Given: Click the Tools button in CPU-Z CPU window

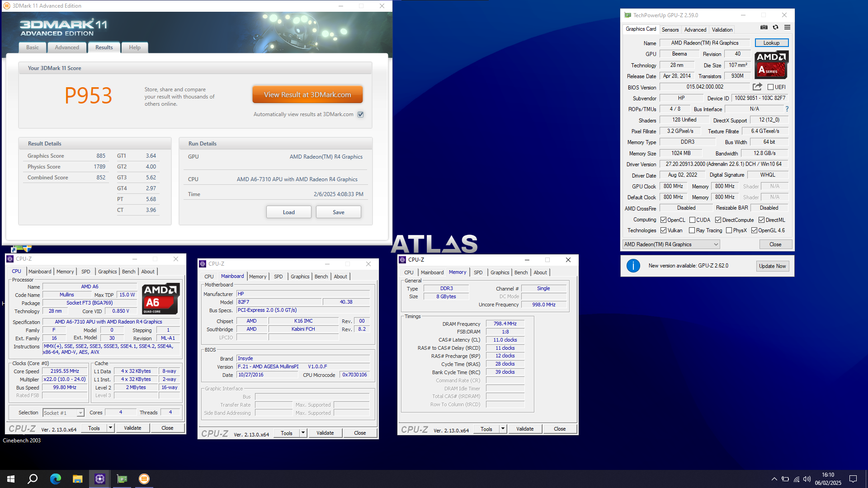Looking at the screenshot, I should tap(94, 428).
